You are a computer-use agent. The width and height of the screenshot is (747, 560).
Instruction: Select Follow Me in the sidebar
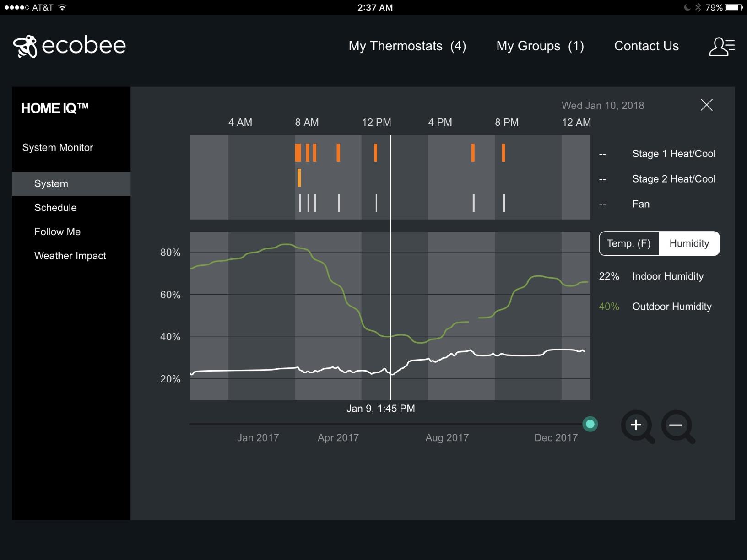tap(57, 232)
